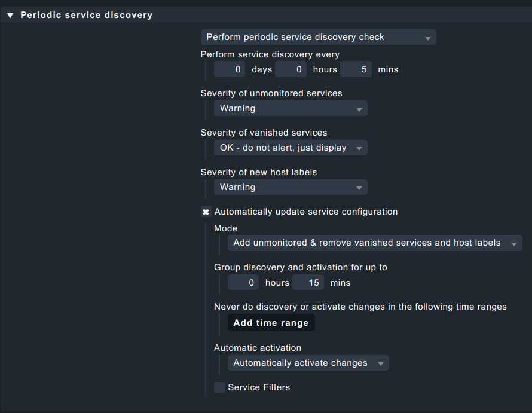The width and height of the screenshot is (532, 413).
Task: Click the dropdown arrow next to Warning
Action: tap(360, 108)
